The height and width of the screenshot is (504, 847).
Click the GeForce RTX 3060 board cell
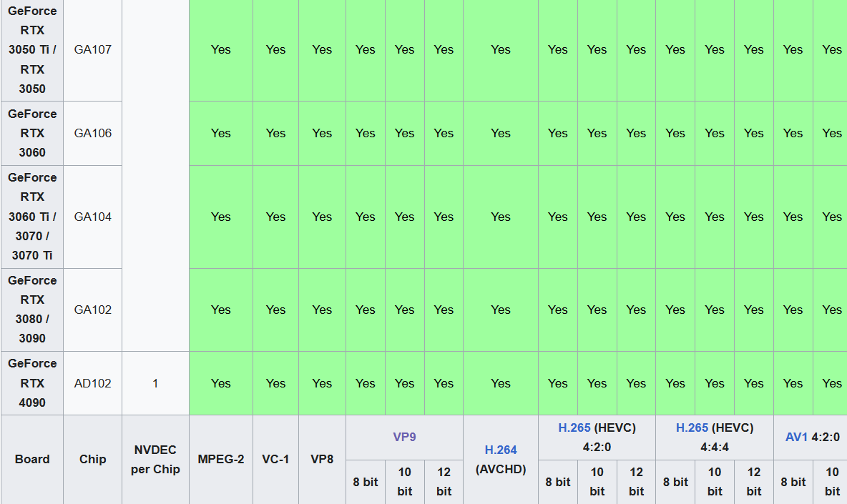(32, 133)
